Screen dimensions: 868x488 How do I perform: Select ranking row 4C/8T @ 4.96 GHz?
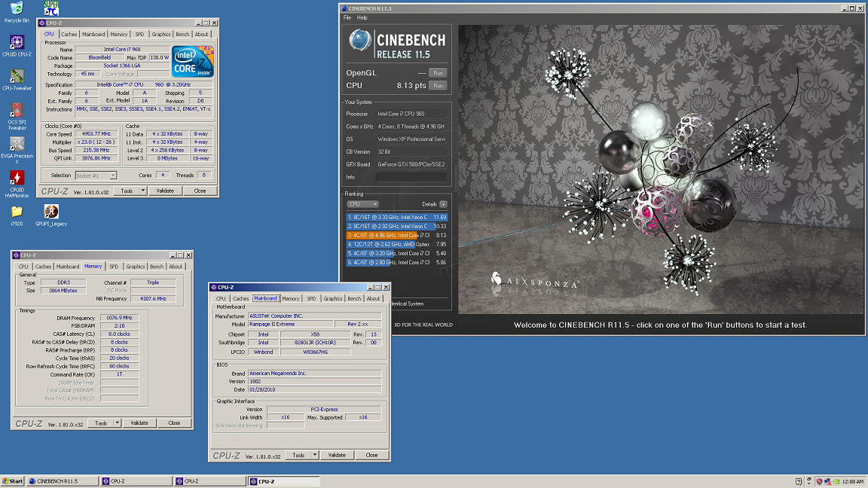tap(396, 235)
